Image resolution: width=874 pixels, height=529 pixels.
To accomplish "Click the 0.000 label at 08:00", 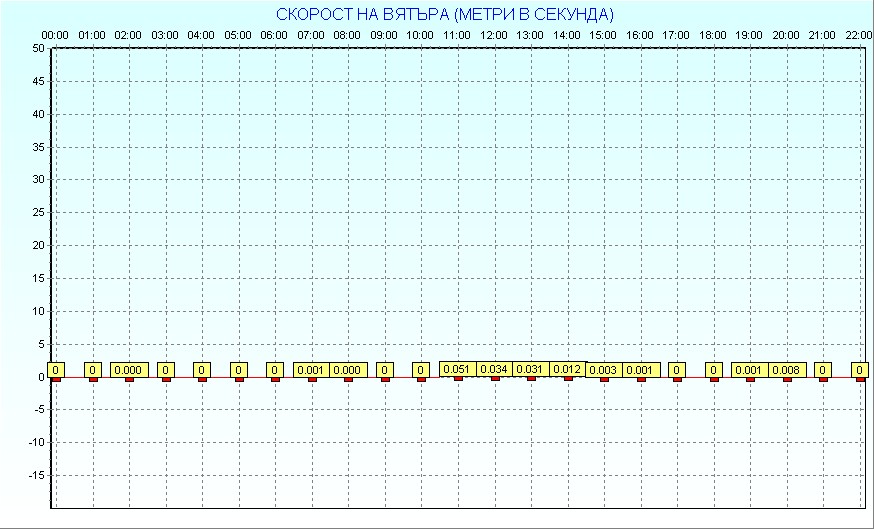I will click(x=348, y=370).
